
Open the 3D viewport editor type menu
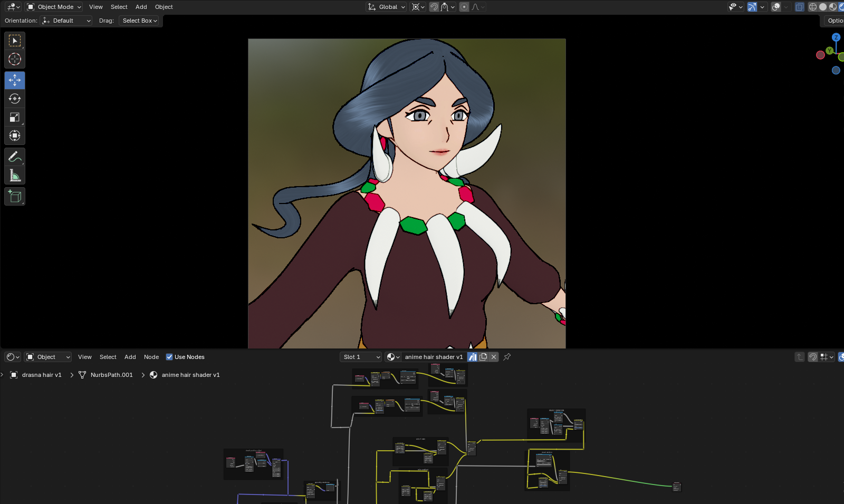pos(13,7)
